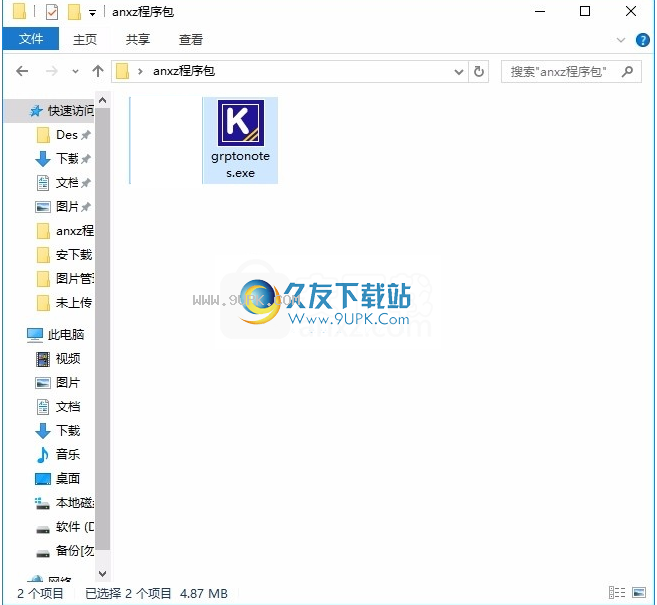This screenshot has height=605, width=657.
Task: Open the quick access toolbar customize dropdown
Action: pos(93,13)
